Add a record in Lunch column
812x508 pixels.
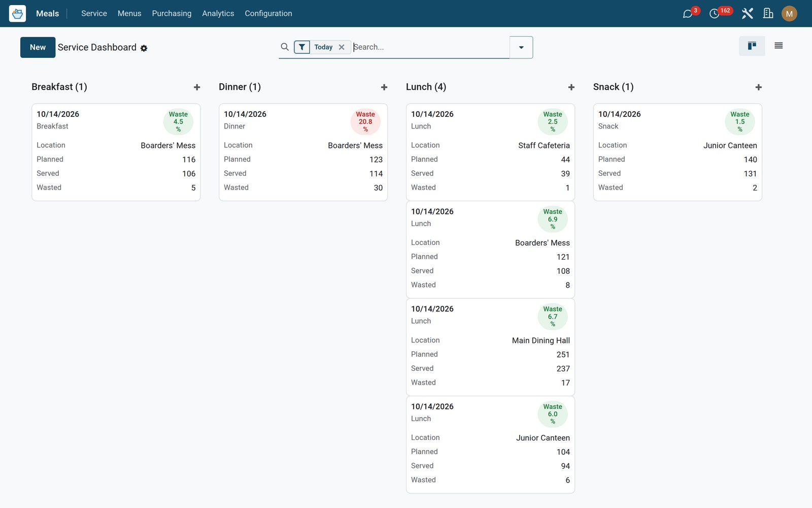(x=571, y=87)
